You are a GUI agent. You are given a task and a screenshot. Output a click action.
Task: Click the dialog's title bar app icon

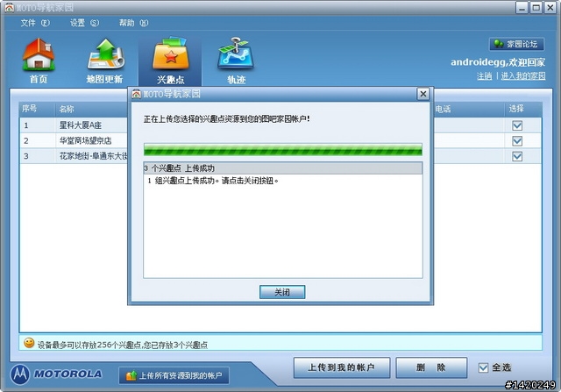click(137, 94)
